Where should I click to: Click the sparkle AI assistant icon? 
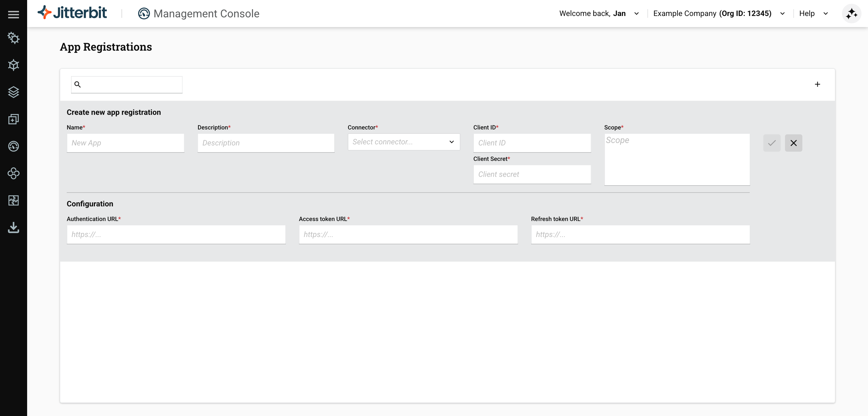tap(851, 14)
